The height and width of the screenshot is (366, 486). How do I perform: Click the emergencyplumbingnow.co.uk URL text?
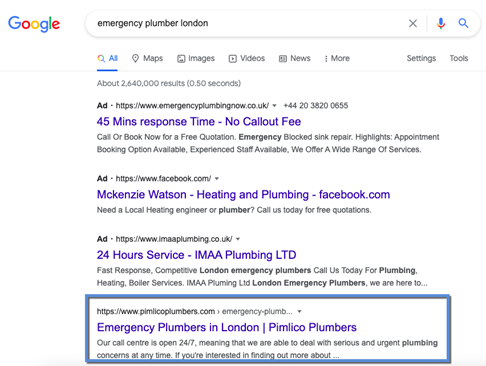point(192,106)
